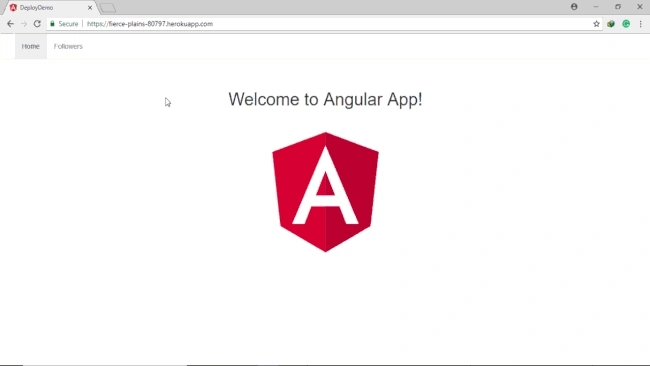The image size is (650, 366).
Task: Click the browser forward arrow
Action: point(24,24)
